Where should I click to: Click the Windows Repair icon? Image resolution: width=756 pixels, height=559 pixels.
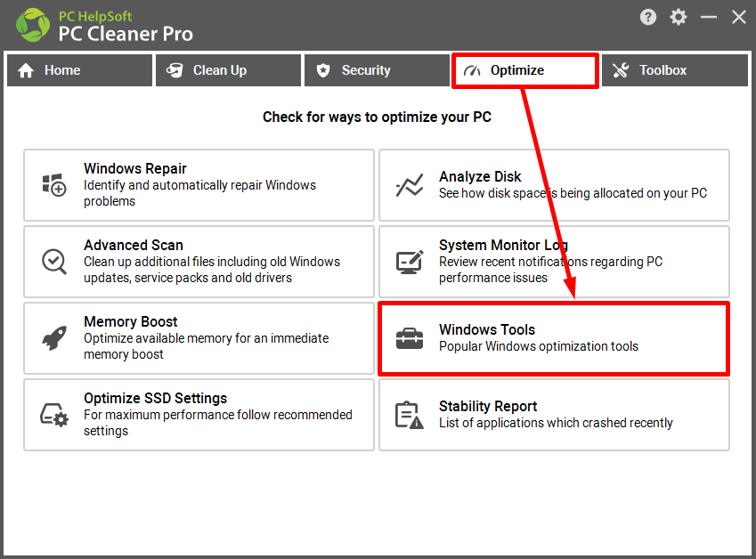pyautogui.click(x=54, y=185)
